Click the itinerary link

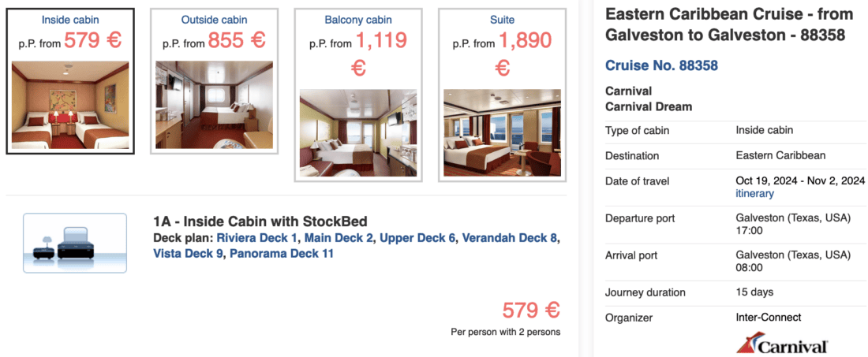pos(754,194)
